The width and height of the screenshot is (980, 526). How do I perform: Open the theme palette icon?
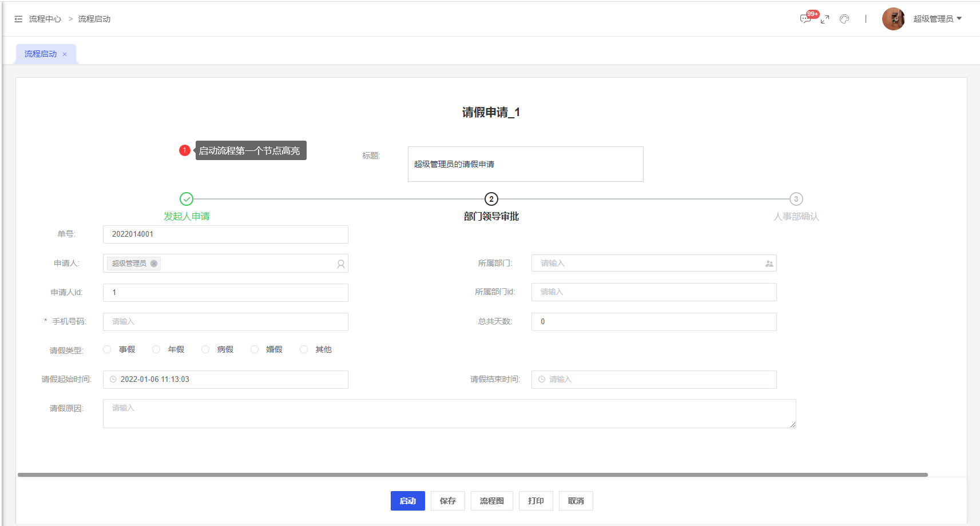tap(844, 19)
